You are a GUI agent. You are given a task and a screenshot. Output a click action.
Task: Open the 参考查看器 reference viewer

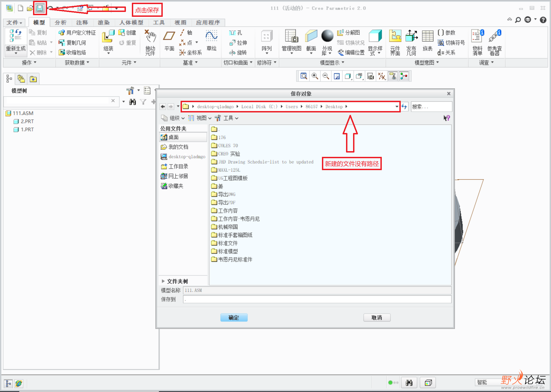point(495,36)
